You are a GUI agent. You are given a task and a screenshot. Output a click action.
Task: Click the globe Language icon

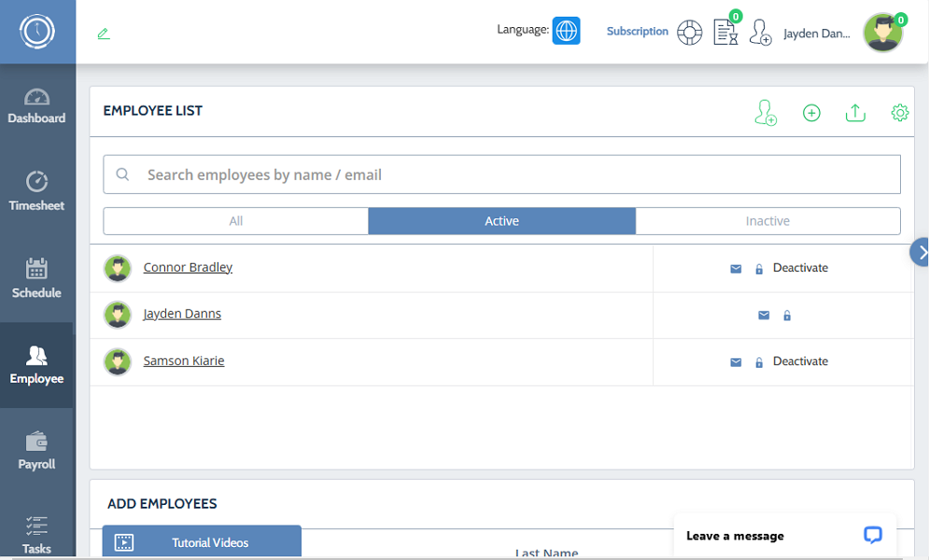pyautogui.click(x=566, y=31)
